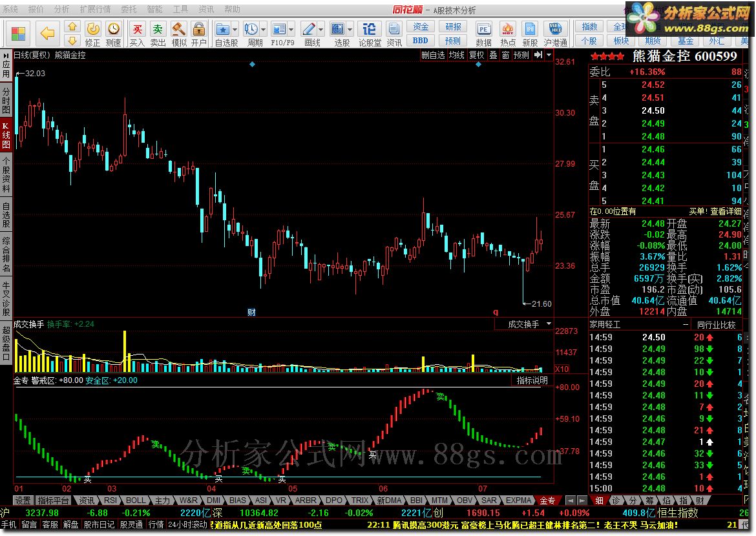The width and height of the screenshot is (756, 536).
Task: Open the 沪港通 SSE HKE icon
Action: pyautogui.click(x=556, y=34)
